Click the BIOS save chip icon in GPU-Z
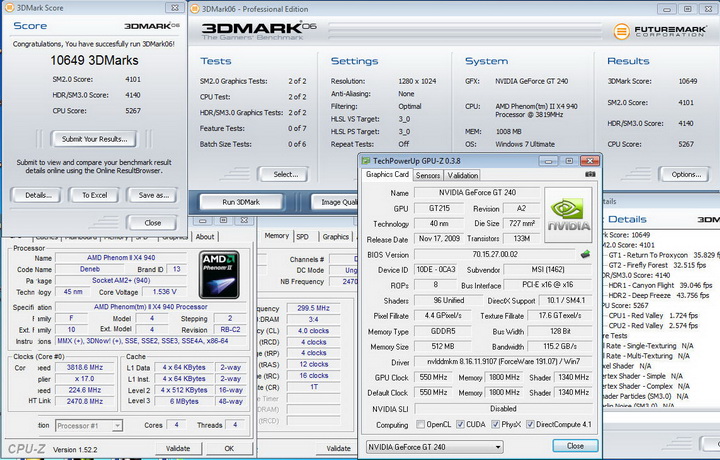This screenshot has width=720, height=460. click(585, 254)
